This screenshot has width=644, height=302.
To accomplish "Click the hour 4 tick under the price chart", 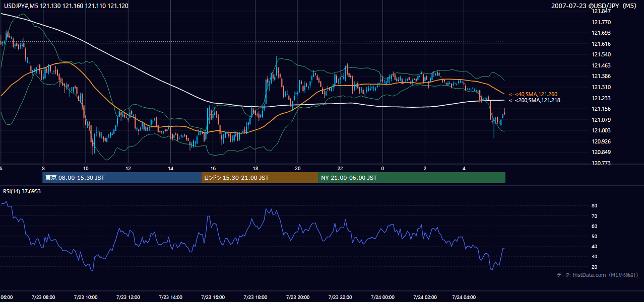I will (x=464, y=168).
